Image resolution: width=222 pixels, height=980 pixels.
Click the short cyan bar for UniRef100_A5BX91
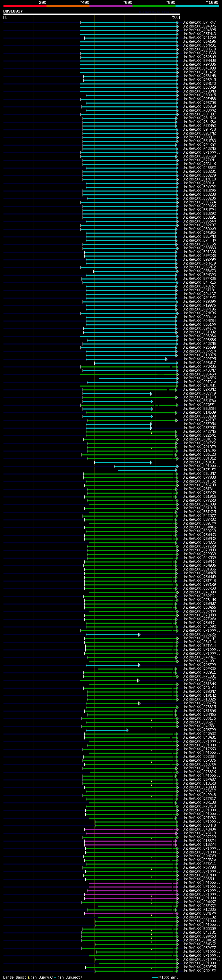tap(123, 462)
